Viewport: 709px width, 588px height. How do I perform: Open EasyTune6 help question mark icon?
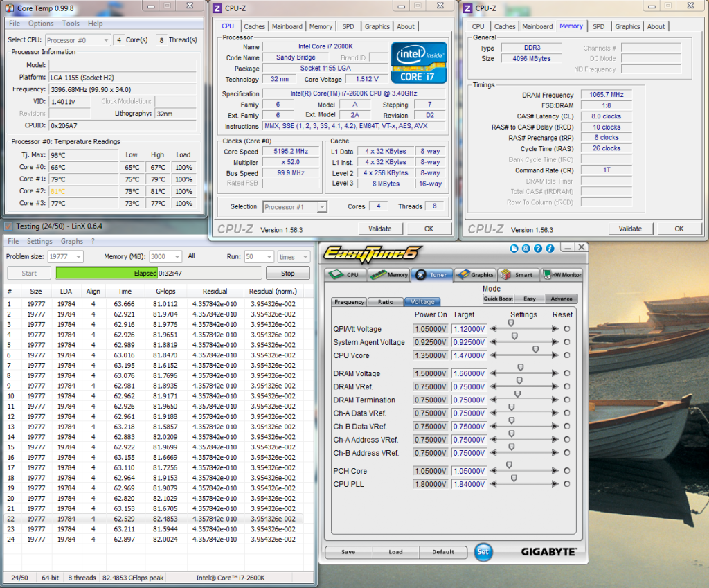pos(537,249)
